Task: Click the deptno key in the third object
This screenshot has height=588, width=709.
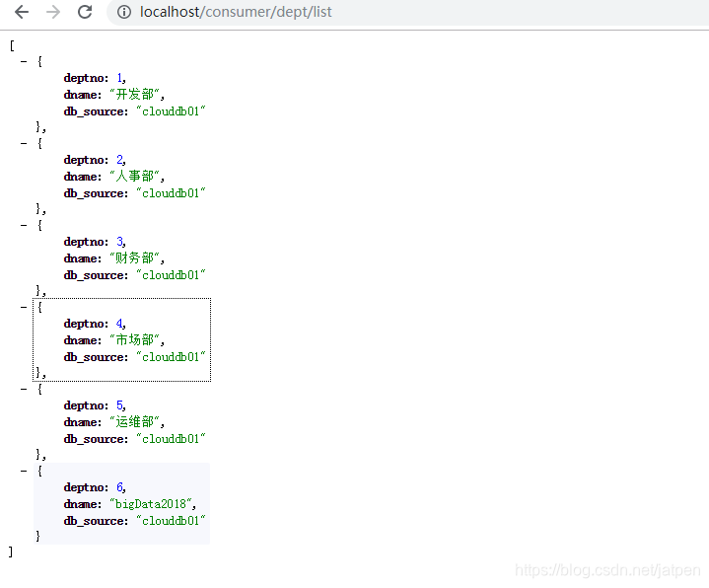Action: 84,242
